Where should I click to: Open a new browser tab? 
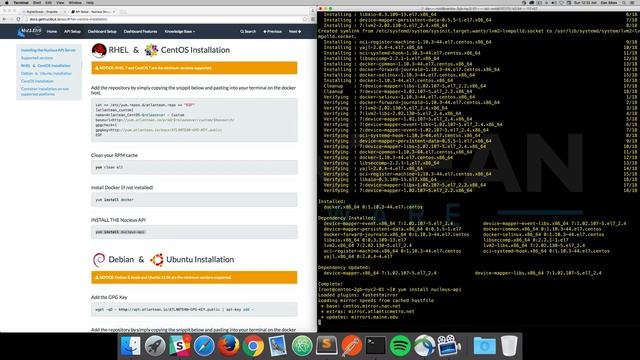[123, 12]
